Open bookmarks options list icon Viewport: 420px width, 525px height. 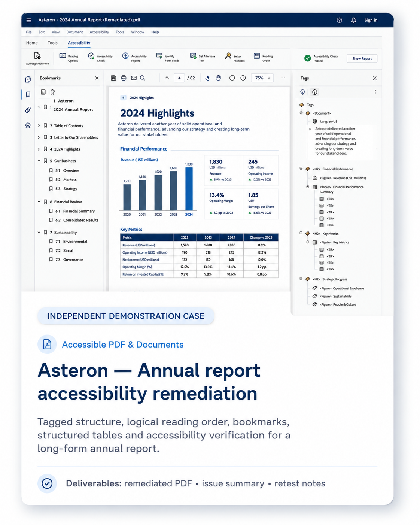[43, 92]
